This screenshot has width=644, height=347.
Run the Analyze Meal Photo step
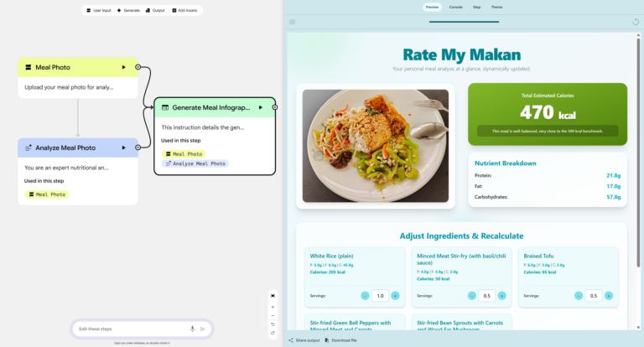point(124,148)
